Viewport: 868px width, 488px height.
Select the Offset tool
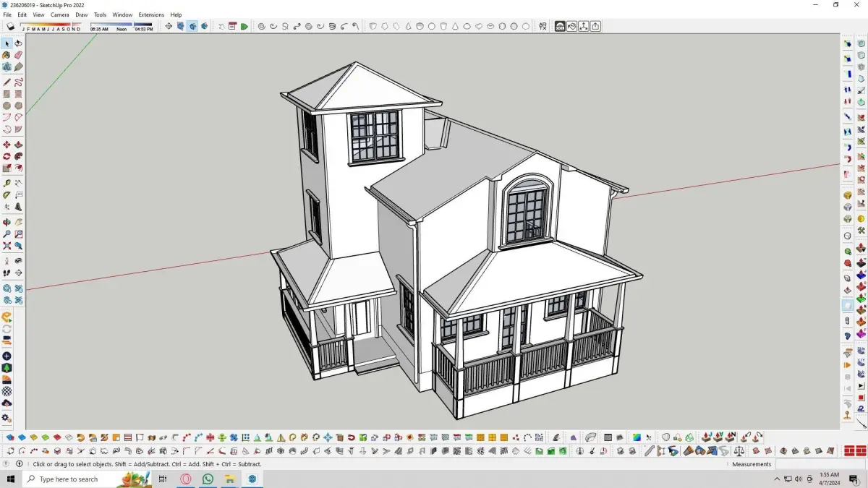pyautogui.click(x=18, y=168)
